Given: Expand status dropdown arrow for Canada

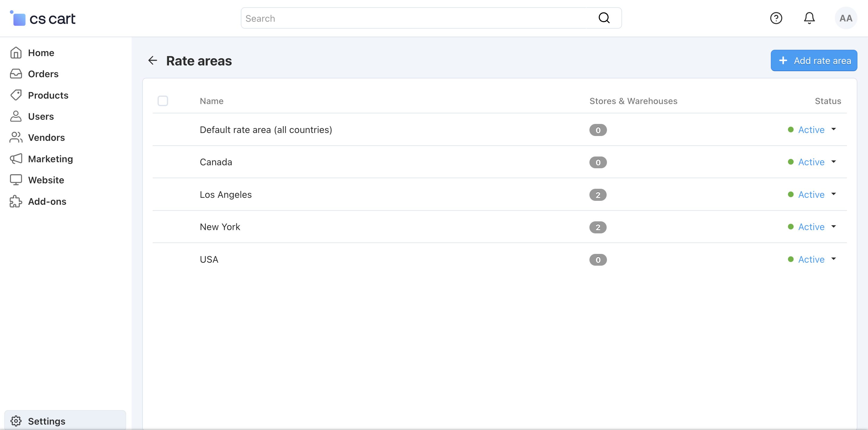Looking at the screenshot, I should 834,162.
